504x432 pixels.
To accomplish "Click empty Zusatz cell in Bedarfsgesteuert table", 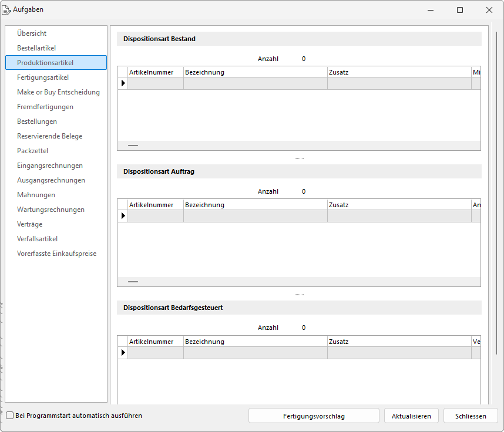I will click(x=399, y=353).
